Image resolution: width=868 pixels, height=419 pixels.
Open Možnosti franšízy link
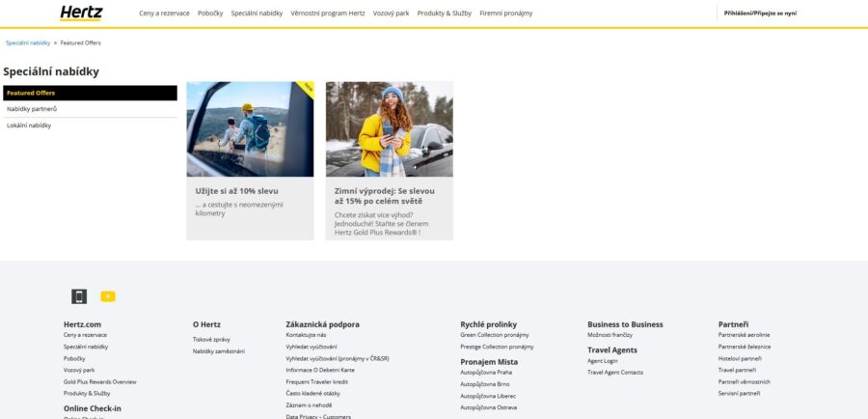point(610,335)
